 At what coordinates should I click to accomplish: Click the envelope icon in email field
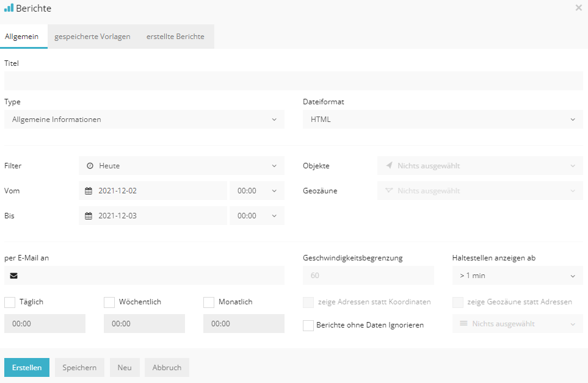(x=14, y=276)
